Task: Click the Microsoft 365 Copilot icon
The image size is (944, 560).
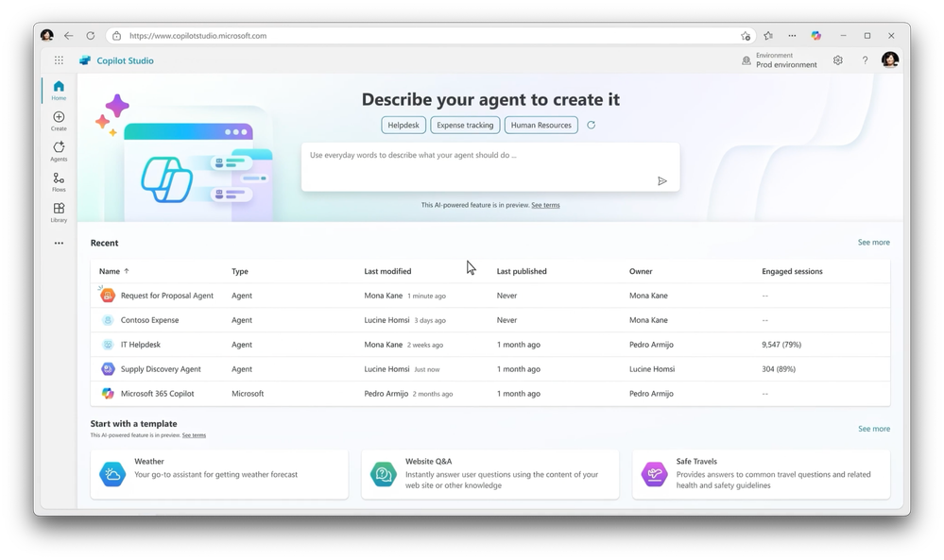Action: tap(108, 394)
